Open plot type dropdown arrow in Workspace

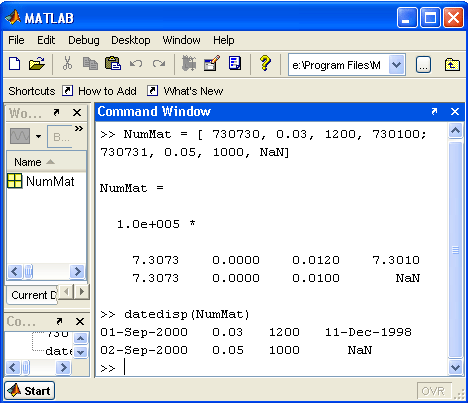coord(39,136)
